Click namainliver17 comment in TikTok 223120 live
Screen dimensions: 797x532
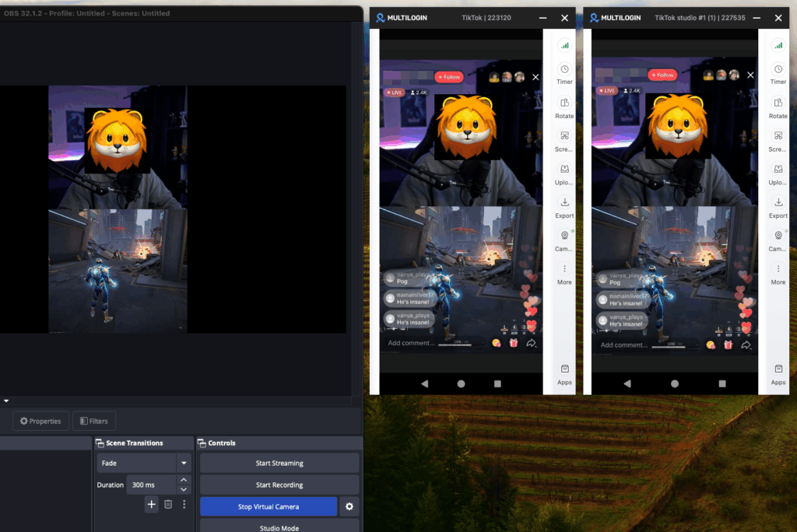click(x=409, y=298)
